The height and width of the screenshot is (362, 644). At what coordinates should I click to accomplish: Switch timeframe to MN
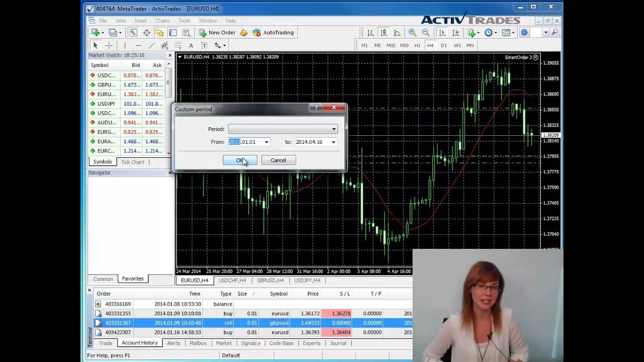(x=470, y=45)
